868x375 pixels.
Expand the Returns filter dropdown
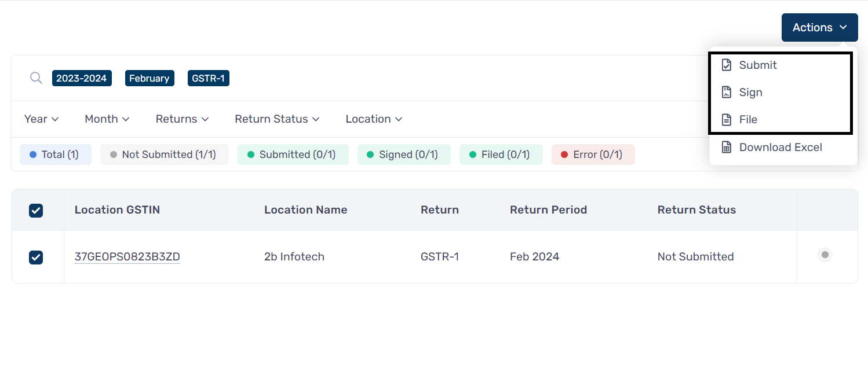182,119
